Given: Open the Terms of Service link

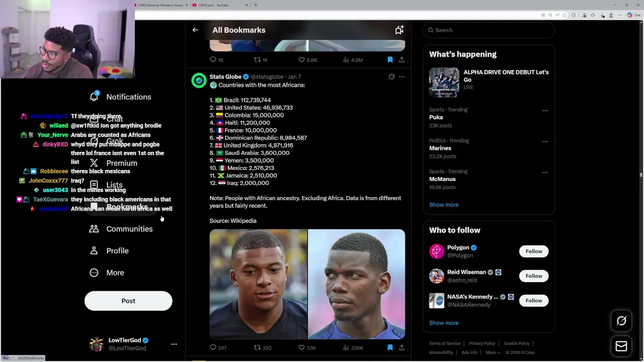Looking at the screenshot, I should [x=445, y=343].
